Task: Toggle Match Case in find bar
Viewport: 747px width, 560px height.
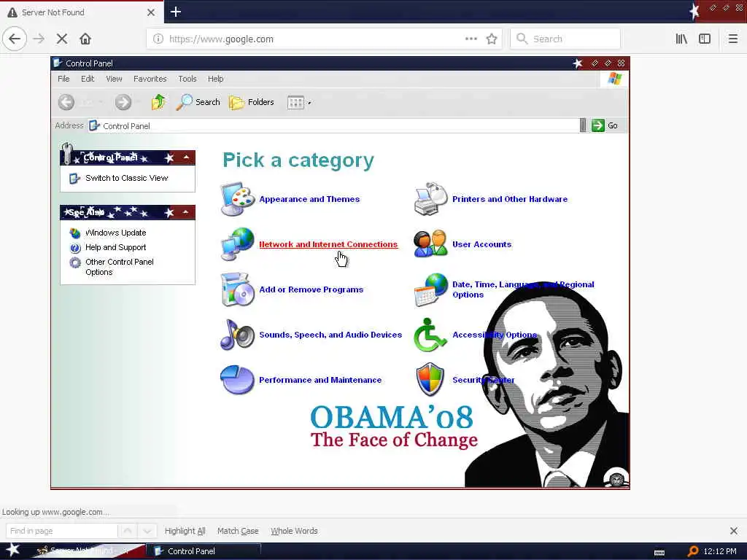Action: point(238,531)
